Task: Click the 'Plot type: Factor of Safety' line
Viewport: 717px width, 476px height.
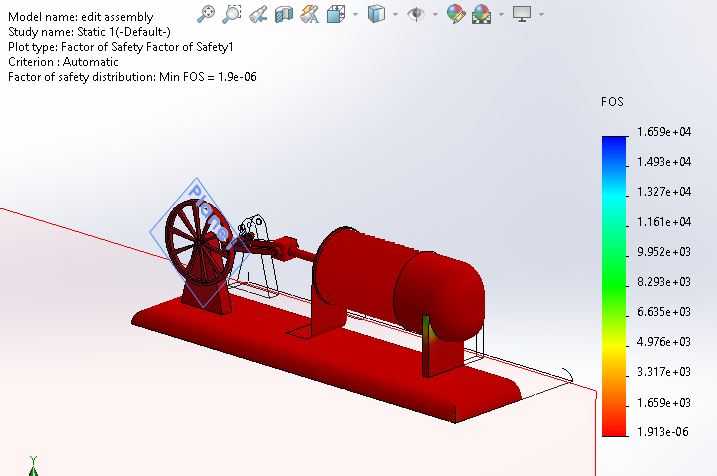Action: [x=121, y=47]
